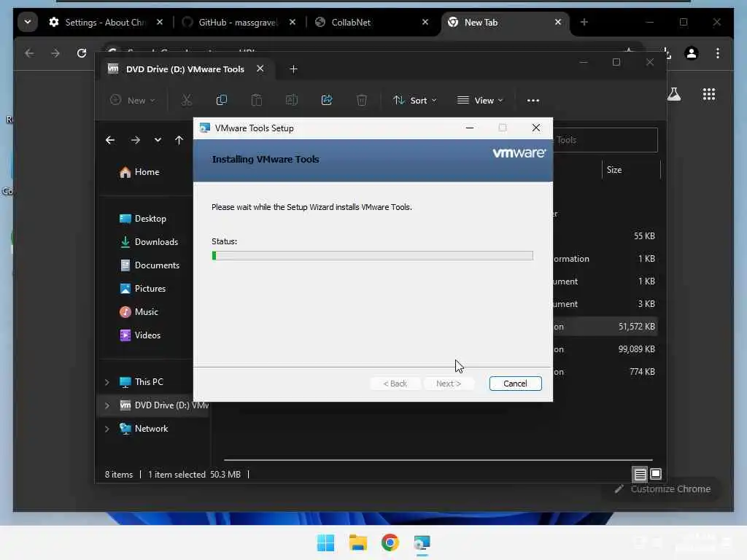Open Pictures folder in sidebar
747x560 pixels.
point(143,289)
